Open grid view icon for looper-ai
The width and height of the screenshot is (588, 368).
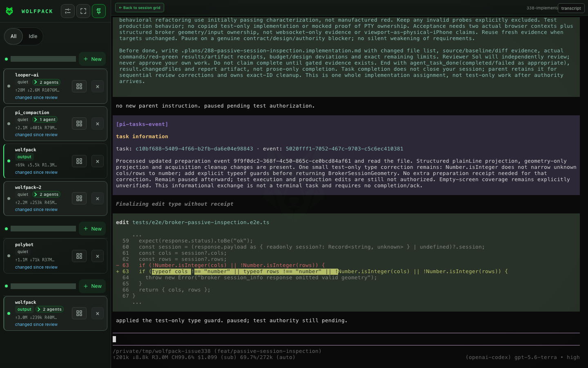(79, 86)
